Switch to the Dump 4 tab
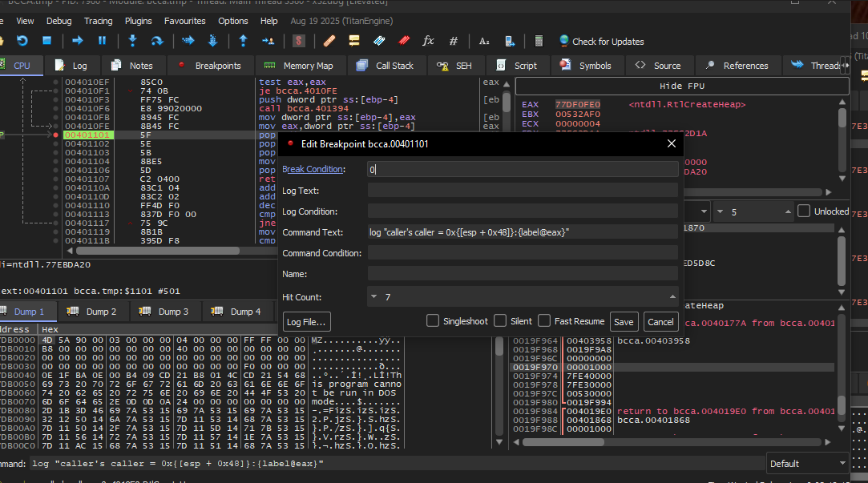The height and width of the screenshot is (483, 868). click(237, 312)
